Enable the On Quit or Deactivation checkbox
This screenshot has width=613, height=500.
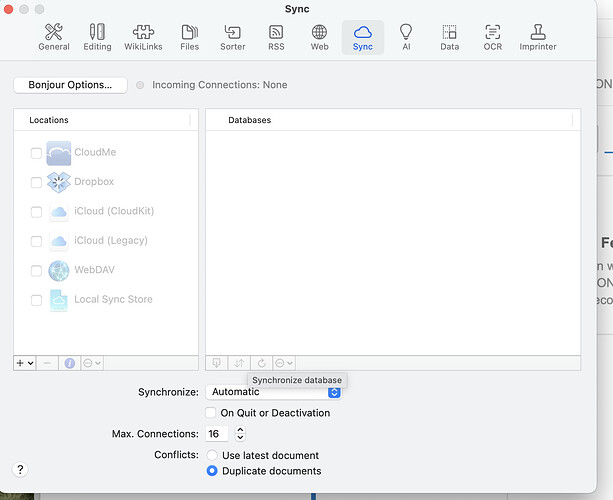click(210, 412)
